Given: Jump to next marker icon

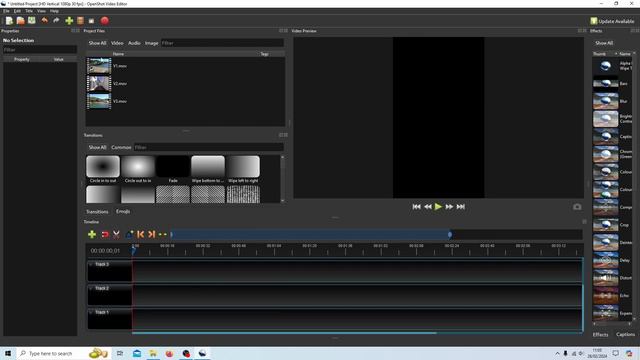Looking at the screenshot, I should pyautogui.click(x=151, y=234).
